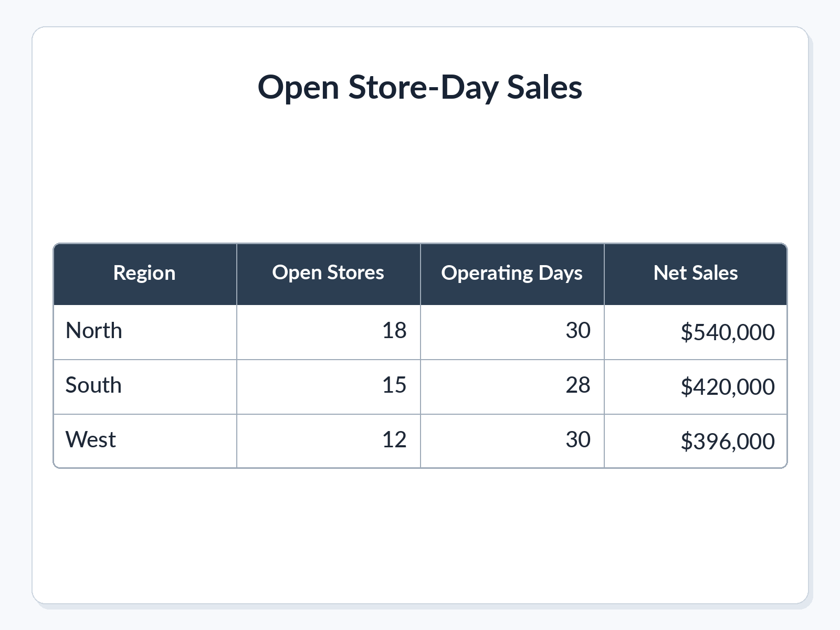Select the Open Stores column header
The height and width of the screenshot is (630, 840).
point(329,274)
